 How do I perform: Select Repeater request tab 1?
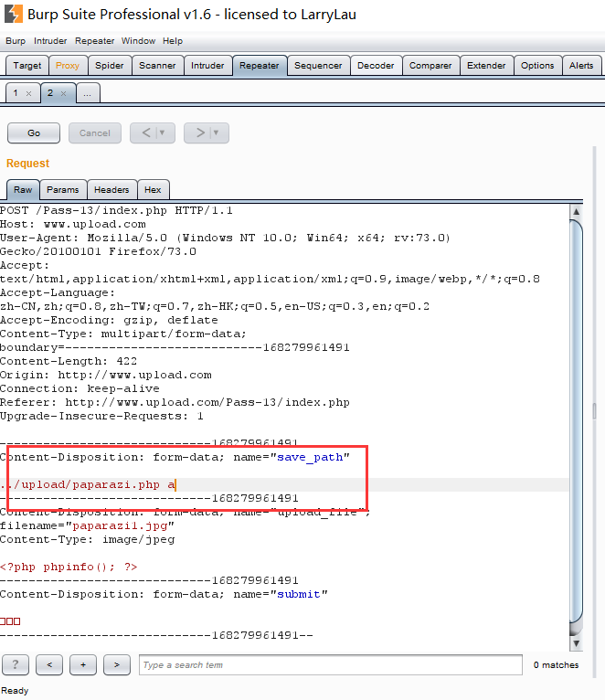(x=16, y=93)
